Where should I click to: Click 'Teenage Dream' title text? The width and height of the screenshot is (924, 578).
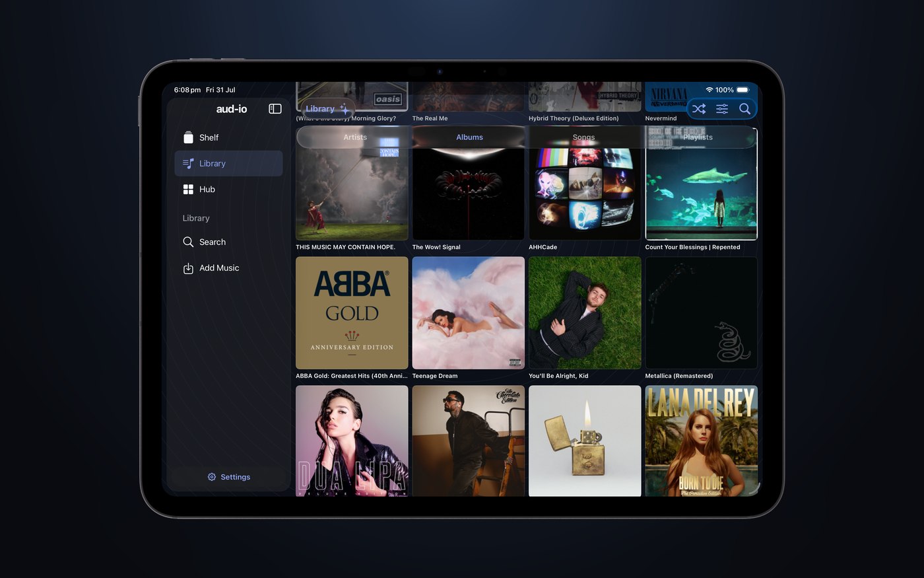(x=435, y=376)
